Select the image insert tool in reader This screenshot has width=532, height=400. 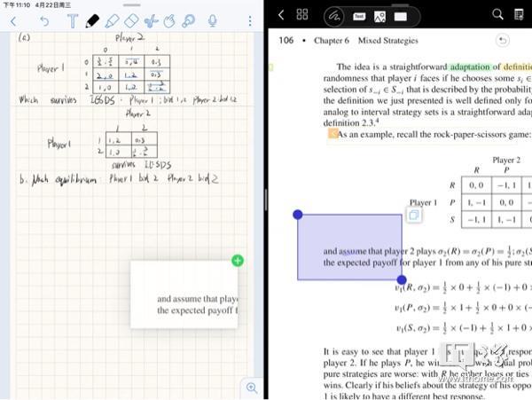pyautogui.click(x=379, y=16)
